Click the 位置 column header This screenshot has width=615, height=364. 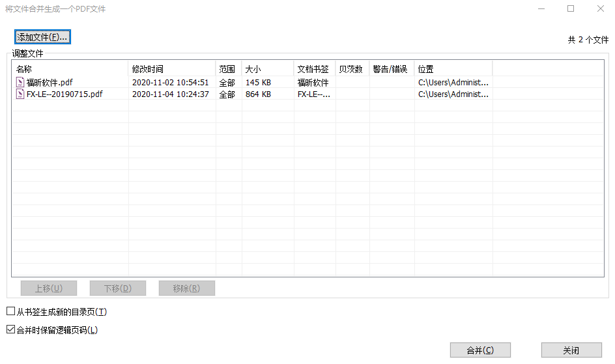click(453, 69)
